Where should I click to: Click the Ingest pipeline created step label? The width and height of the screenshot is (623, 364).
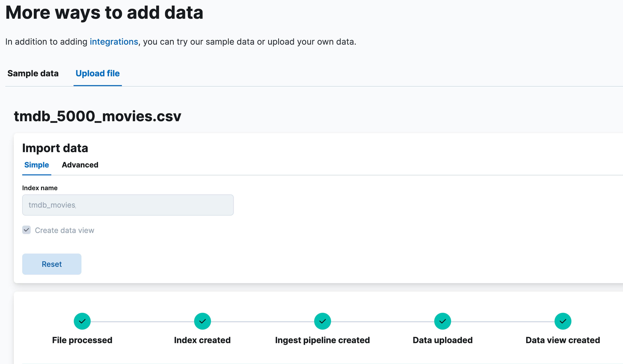pyautogui.click(x=322, y=340)
